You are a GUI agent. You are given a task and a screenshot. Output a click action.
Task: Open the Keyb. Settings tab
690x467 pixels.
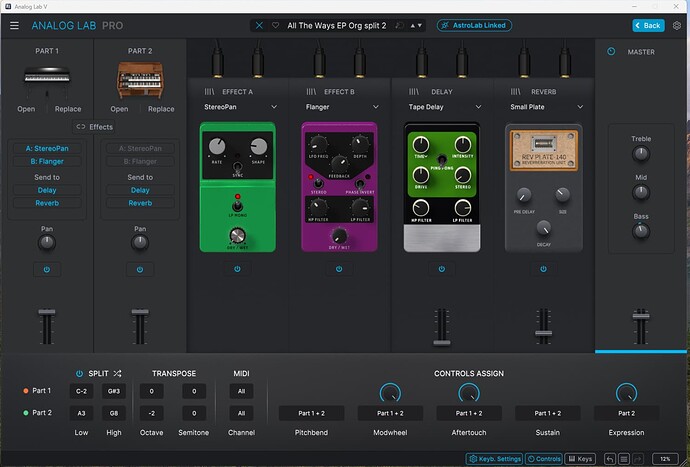(x=494, y=458)
